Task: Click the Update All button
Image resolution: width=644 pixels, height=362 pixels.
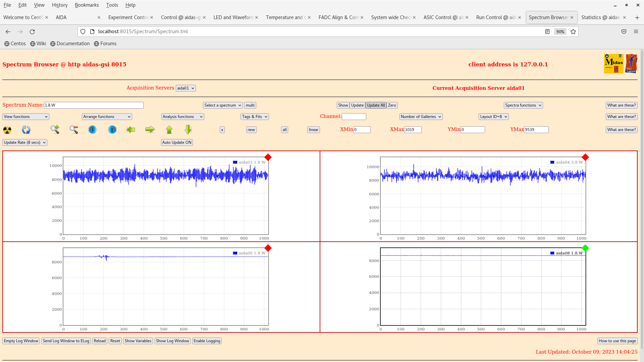Action: coord(376,105)
